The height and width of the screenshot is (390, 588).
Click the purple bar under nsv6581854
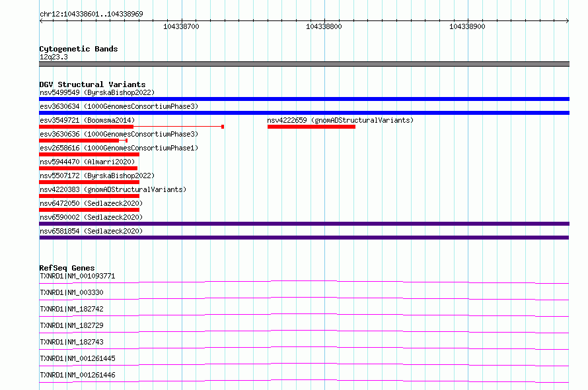[x=304, y=238]
